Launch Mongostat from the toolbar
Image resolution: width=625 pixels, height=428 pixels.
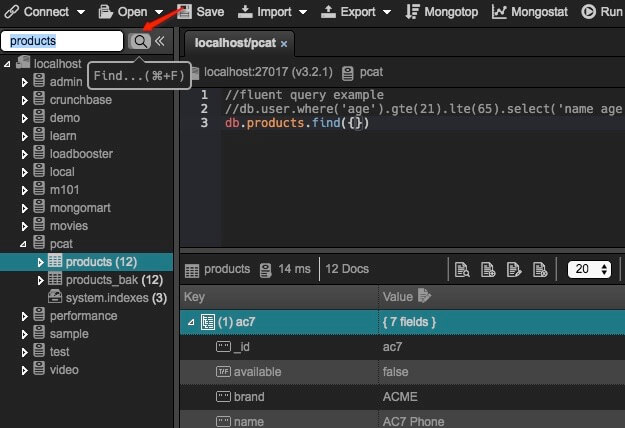click(x=530, y=12)
